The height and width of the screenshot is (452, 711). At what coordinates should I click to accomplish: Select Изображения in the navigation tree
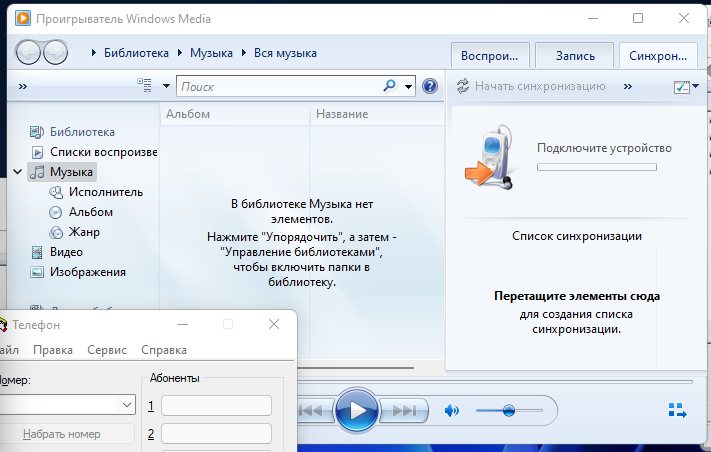(x=88, y=272)
